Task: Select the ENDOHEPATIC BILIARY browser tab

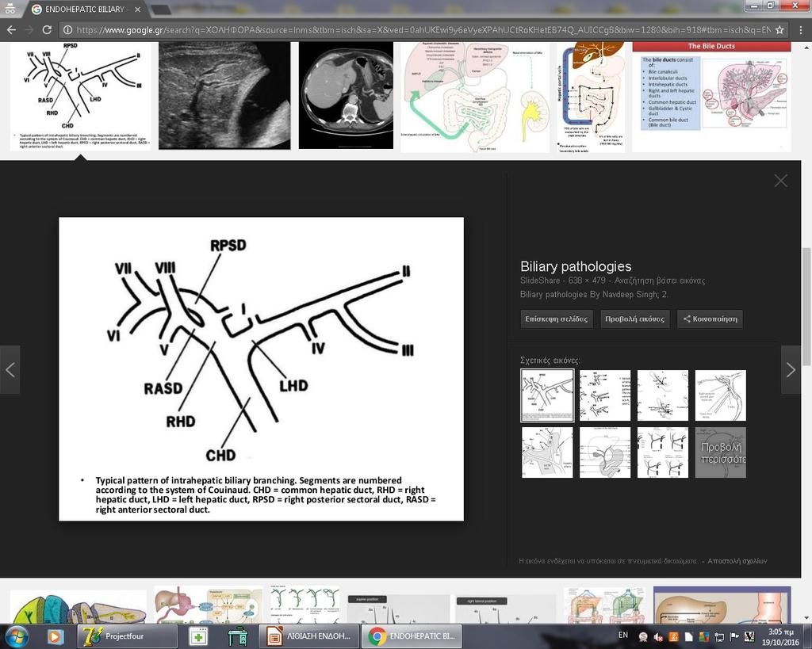Action: pyautogui.click(x=86, y=10)
